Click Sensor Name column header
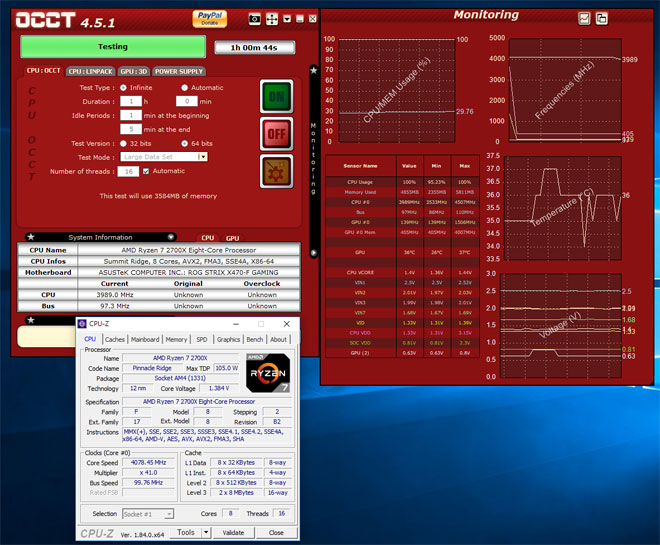 (360, 166)
